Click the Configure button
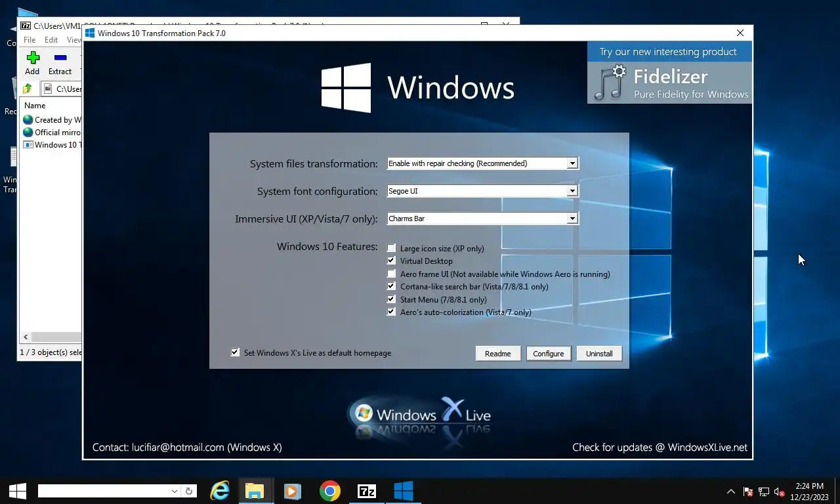The width and height of the screenshot is (840, 504). click(x=549, y=353)
